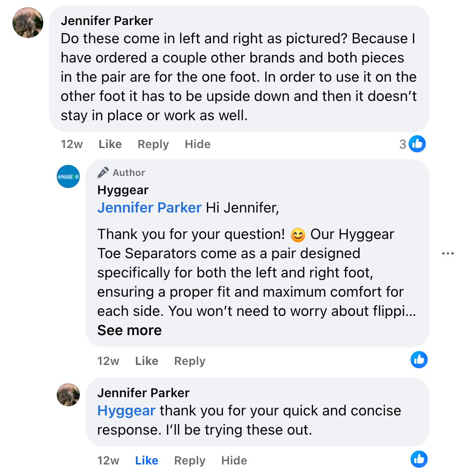Viewport: 471px width, 476px height.
Task: Open the three-dot options menu
Action: [x=447, y=253]
